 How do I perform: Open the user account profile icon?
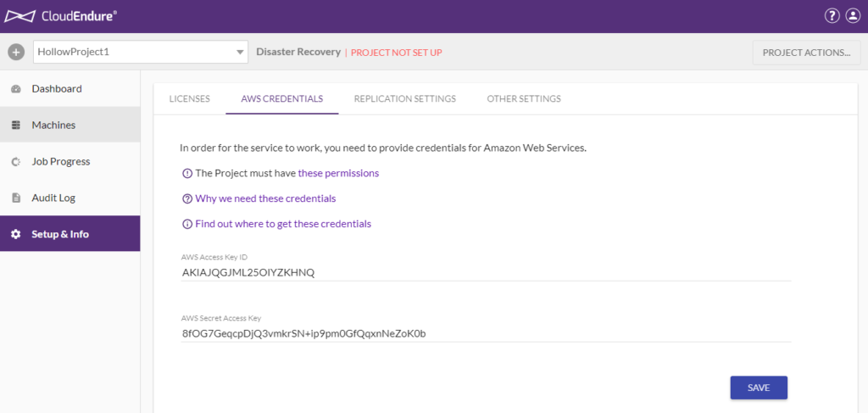pos(853,16)
